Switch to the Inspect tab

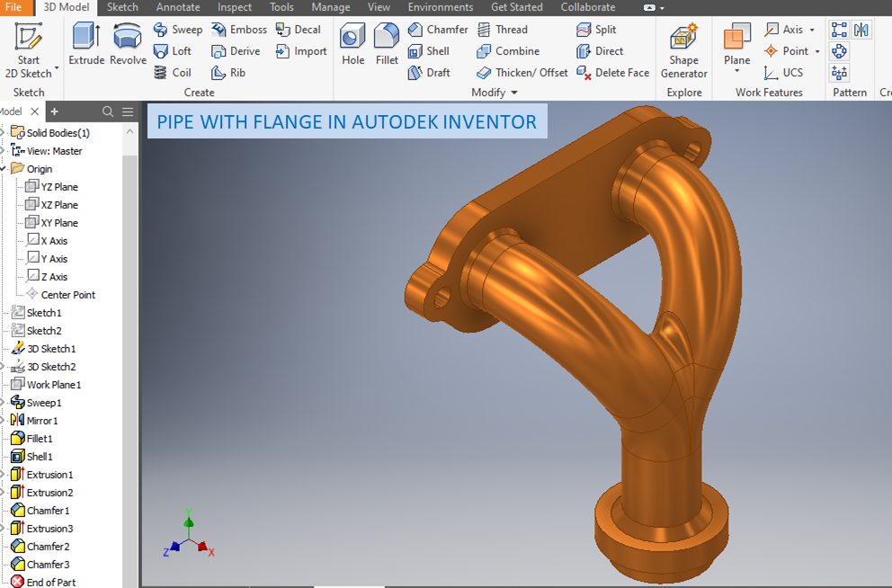tap(235, 7)
